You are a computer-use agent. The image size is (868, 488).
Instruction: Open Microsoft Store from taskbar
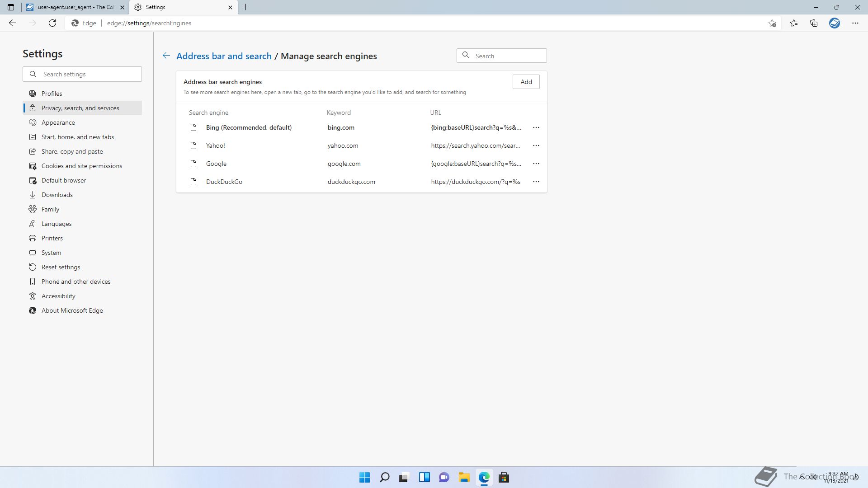[x=504, y=477]
